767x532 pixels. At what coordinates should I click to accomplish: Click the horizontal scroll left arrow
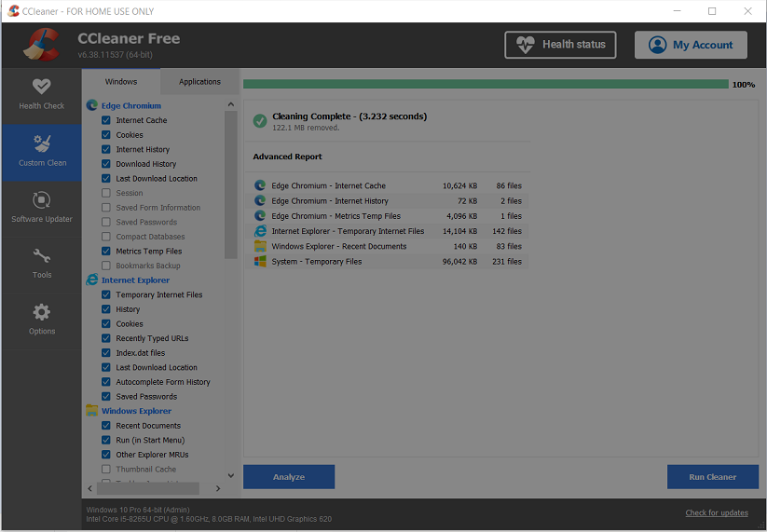tap(90, 488)
